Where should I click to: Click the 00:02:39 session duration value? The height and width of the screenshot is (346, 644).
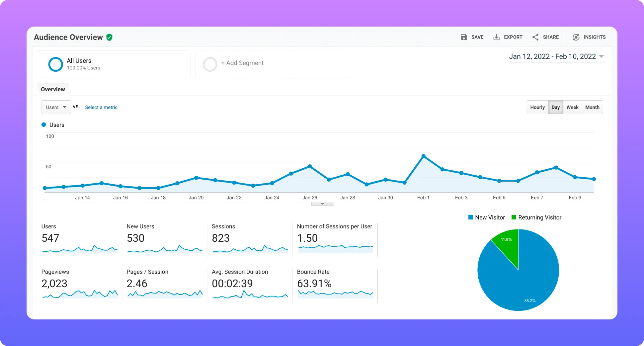232,284
